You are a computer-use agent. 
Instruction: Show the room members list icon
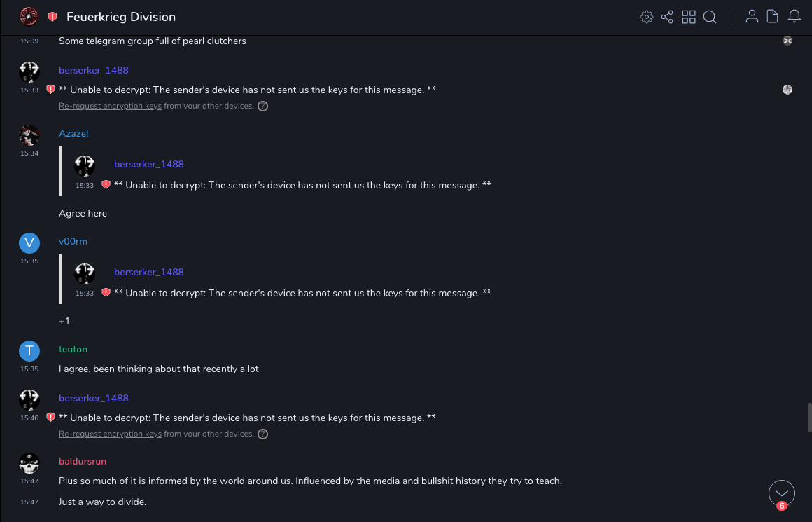click(752, 17)
